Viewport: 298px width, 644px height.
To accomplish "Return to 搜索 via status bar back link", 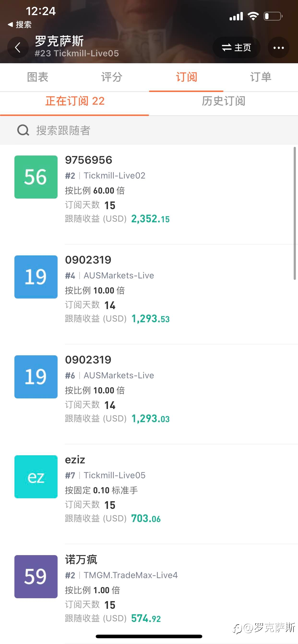I will point(19,24).
